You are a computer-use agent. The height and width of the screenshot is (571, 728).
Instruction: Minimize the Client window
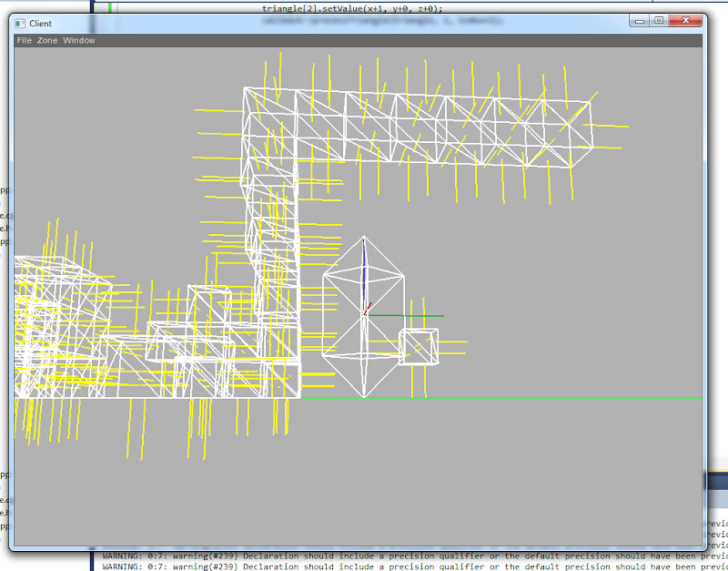coord(640,20)
